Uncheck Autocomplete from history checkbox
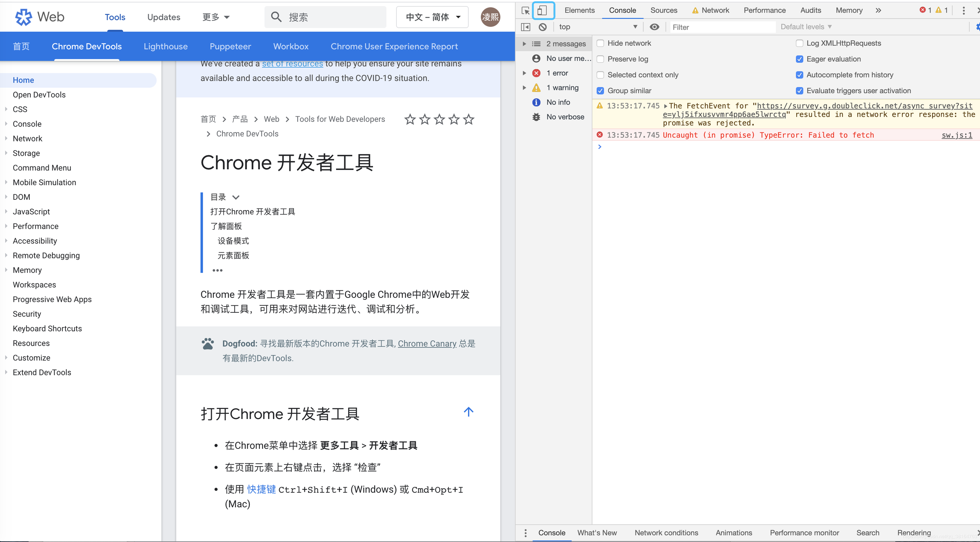The image size is (980, 542). pyautogui.click(x=799, y=75)
